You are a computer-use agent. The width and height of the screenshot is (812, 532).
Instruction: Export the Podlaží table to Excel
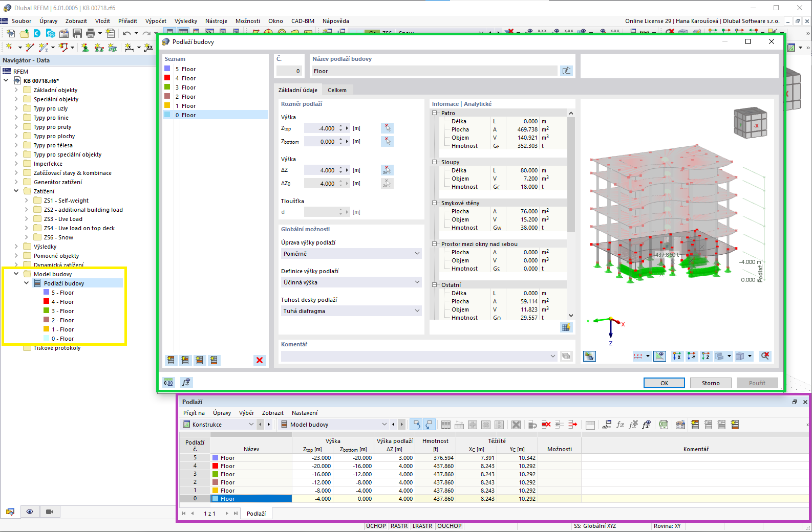[664, 425]
